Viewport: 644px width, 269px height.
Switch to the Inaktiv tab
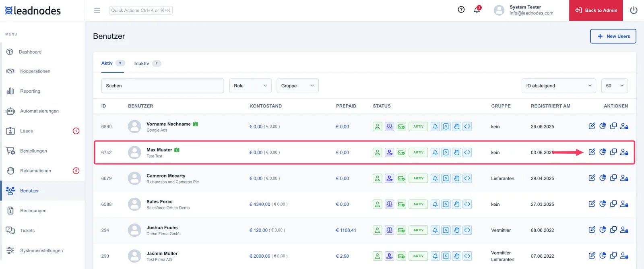coord(147,64)
